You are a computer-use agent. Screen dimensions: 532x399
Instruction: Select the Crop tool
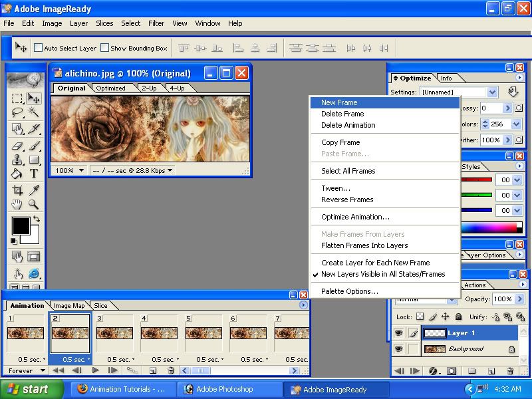tap(17, 190)
